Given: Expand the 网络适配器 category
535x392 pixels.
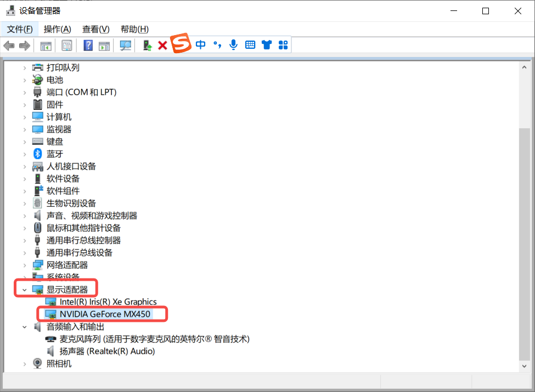Looking at the screenshot, I should click(25, 264).
